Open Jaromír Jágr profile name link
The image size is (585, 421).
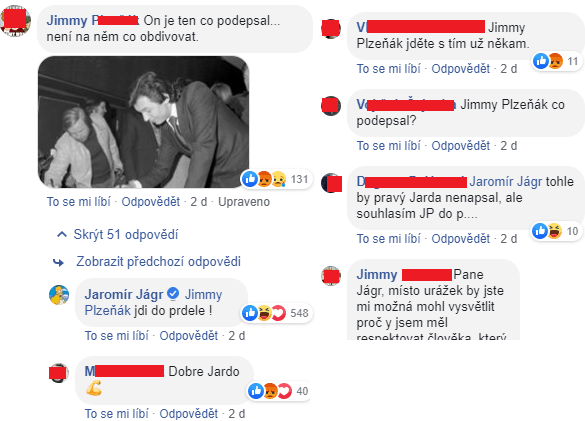coord(124,294)
